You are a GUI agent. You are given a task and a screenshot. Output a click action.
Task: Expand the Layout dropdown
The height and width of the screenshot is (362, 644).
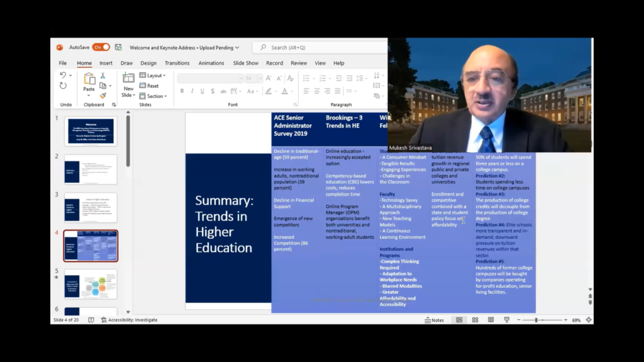[153, 75]
